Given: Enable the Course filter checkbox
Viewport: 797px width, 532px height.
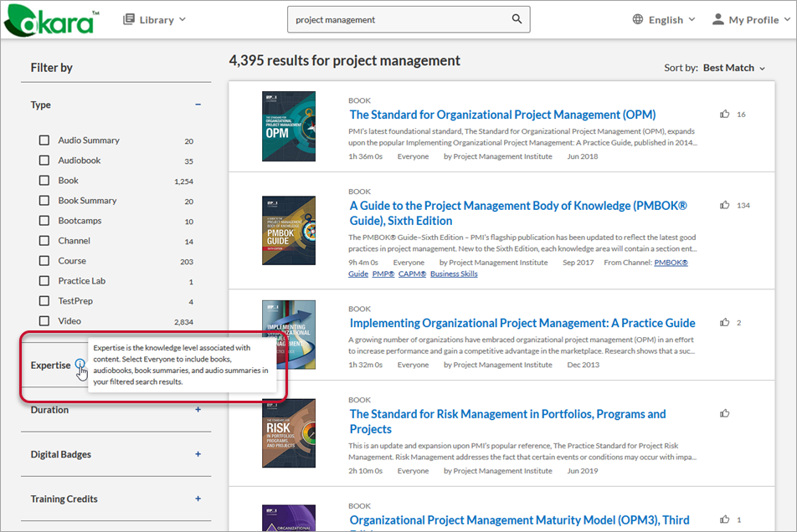Looking at the screenshot, I should tap(44, 261).
